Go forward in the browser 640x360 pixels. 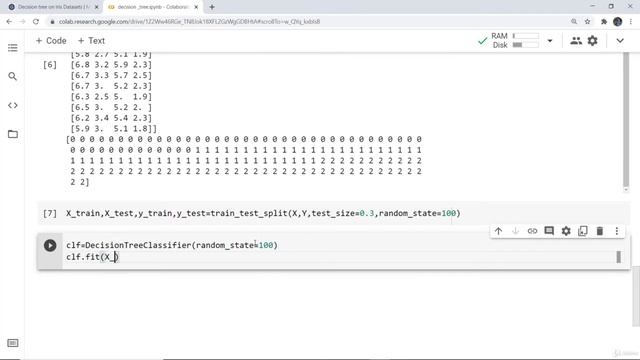point(22,22)
